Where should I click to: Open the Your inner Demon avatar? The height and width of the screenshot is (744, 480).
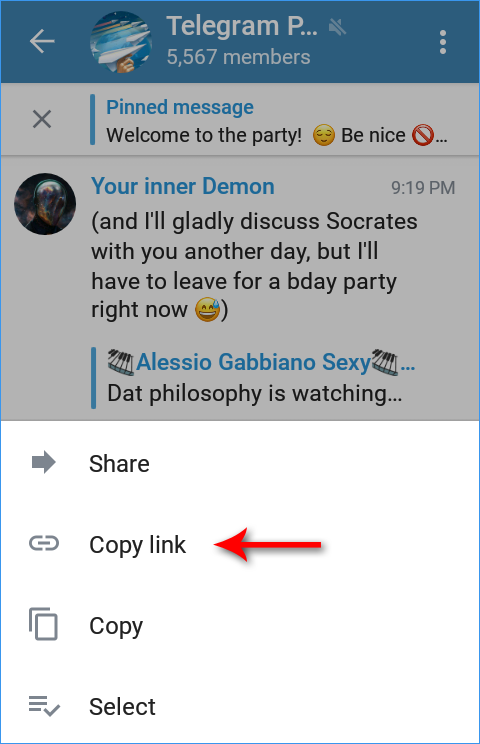(45, 204)
